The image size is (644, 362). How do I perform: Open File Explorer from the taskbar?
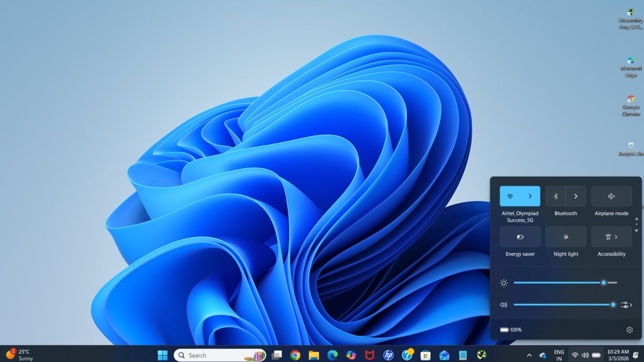[314, 355]
